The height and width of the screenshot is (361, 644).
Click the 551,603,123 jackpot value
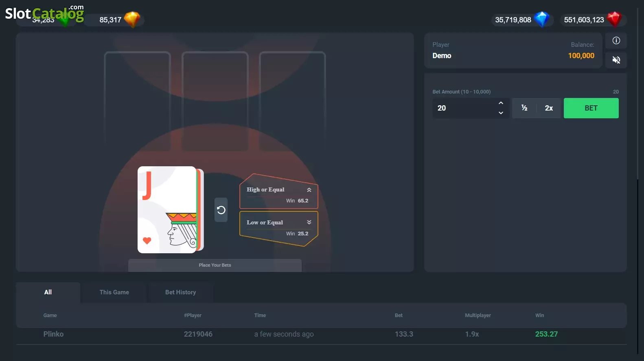[x=584, y=20]
